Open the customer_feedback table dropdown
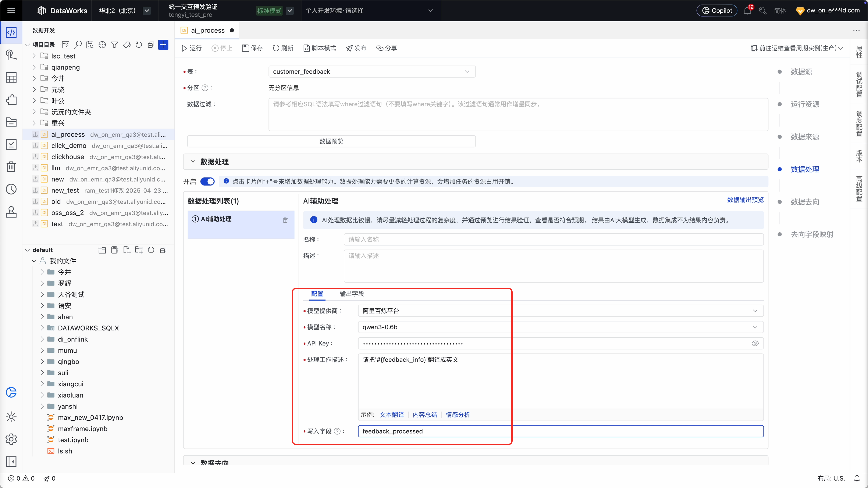The image size is (868, 488). [372, 71]
